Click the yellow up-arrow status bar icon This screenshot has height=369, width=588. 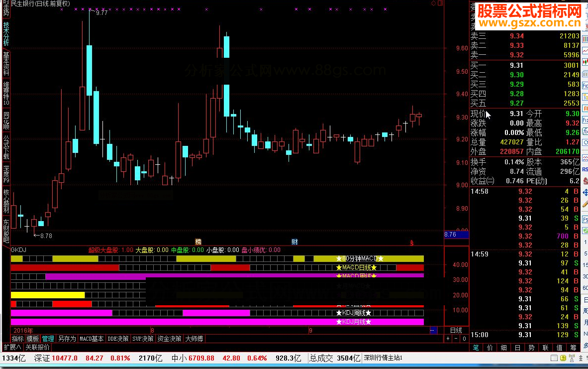click(x=563, y=358)
